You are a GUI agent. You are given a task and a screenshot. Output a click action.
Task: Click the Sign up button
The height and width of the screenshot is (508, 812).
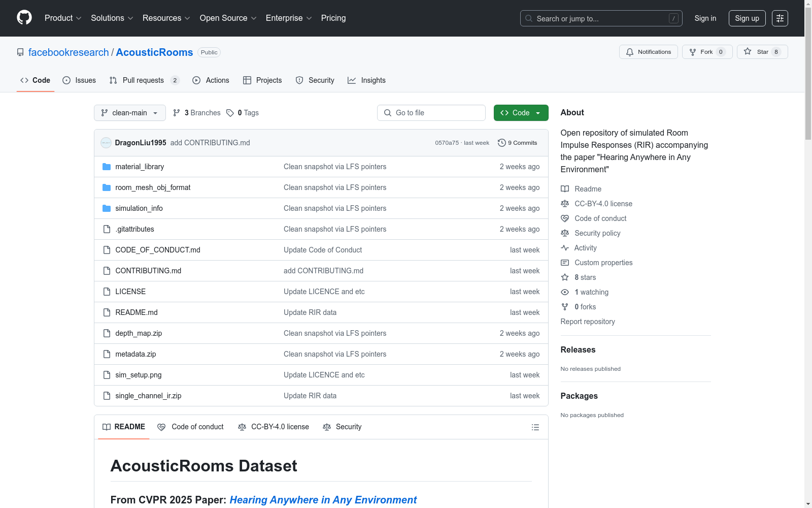point(747,18)
